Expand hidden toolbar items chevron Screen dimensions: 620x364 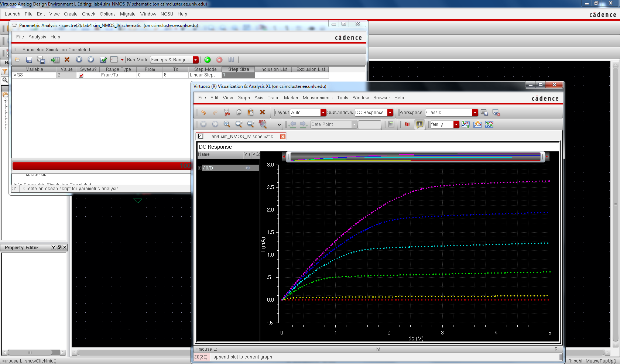click(279, 125)
